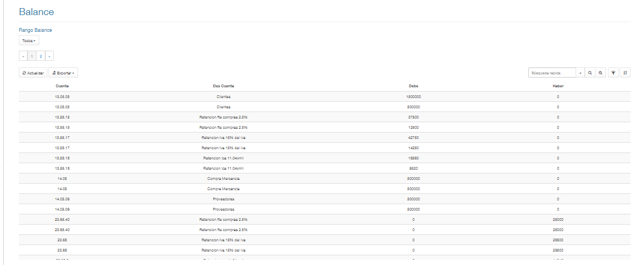Click the Debe column header
The width and height of the screenshot is (644, 279).
413,86
